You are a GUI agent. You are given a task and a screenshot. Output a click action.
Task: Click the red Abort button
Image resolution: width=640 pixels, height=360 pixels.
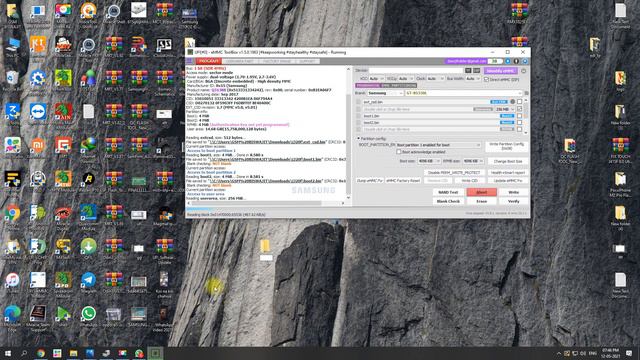coord(482,192)
